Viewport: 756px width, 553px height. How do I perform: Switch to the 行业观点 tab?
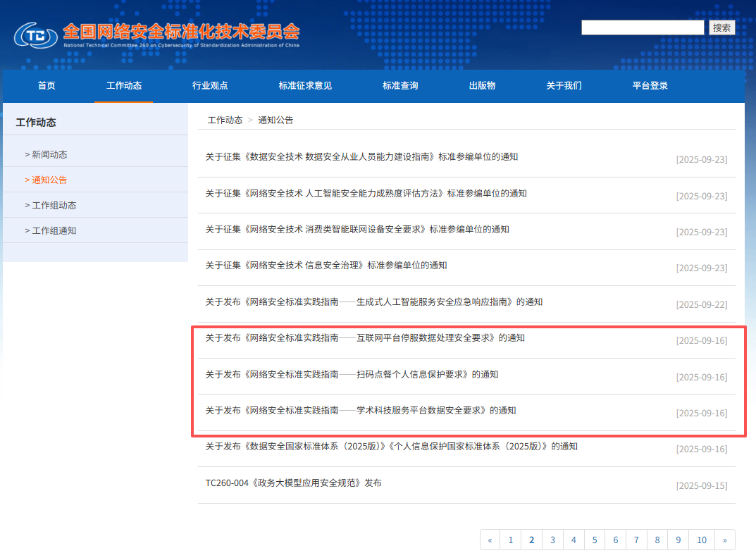210,86
